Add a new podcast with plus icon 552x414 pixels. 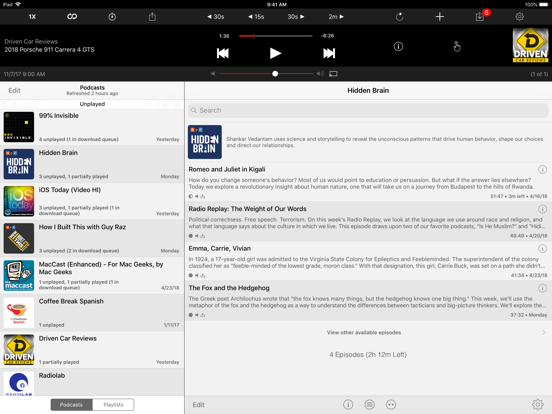(x=439, y=17)
